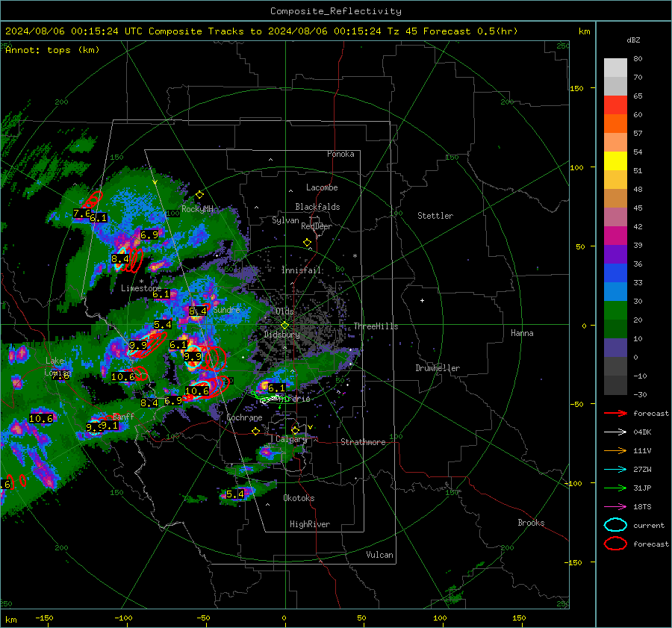Pick the purple swatch between 39 and 36 dBZ
Viewport: 672px width, 628px height.
(x=615, y=254)
